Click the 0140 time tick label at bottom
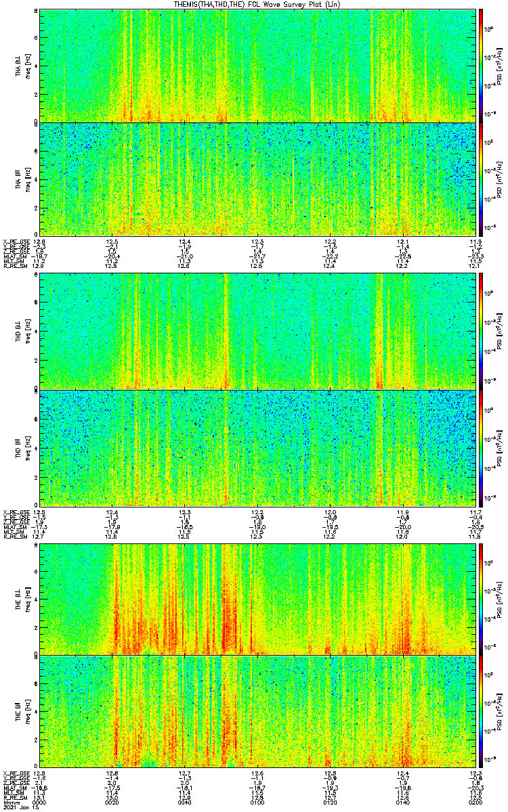508x812 pixels. tap(402, 801)
